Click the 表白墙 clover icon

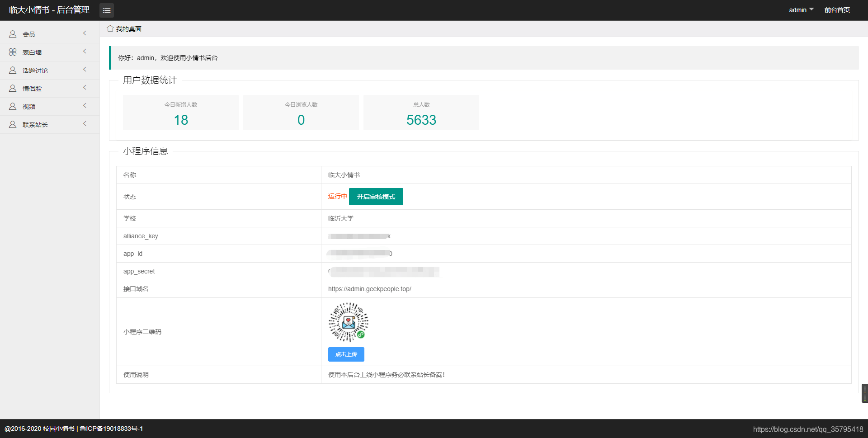pyautogui.click(x=13, y=52)
